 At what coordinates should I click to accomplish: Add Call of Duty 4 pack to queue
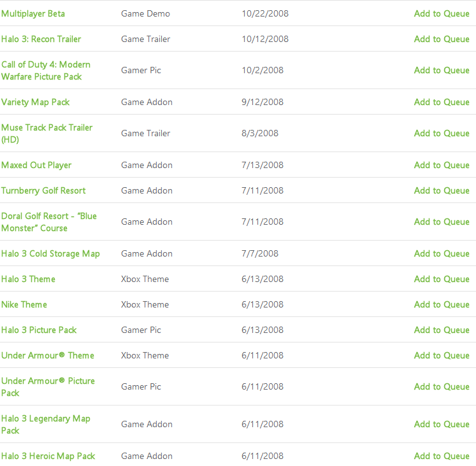coord(442,70)
